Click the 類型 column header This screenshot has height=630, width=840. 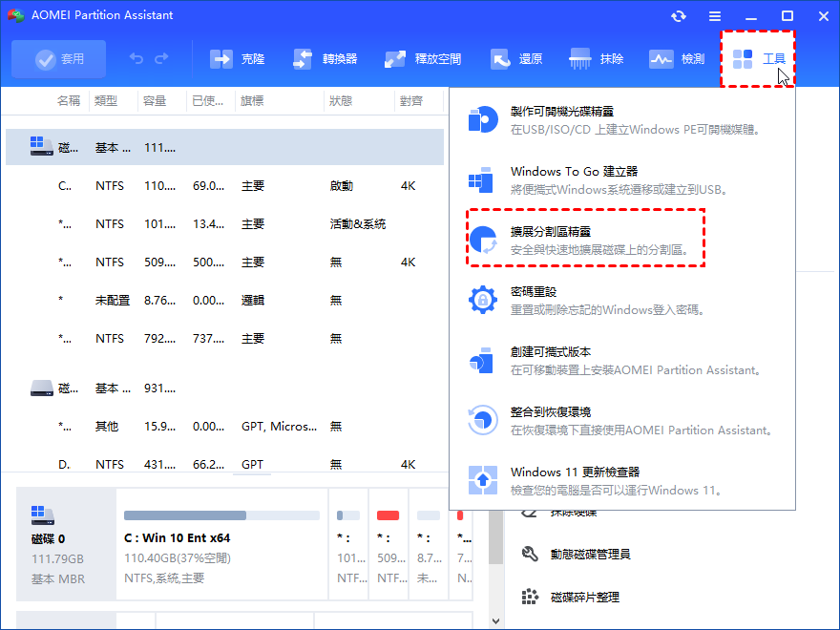click(x=106, y=101)
